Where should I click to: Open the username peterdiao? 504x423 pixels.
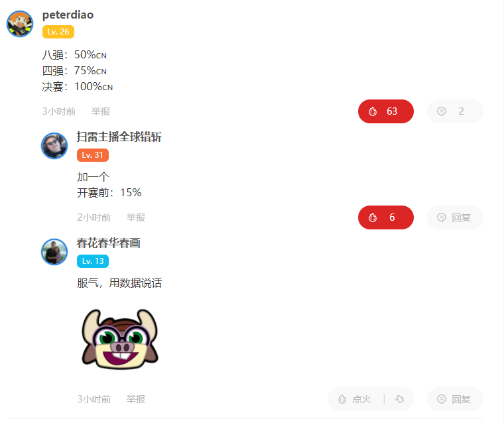[x=68, y=15]
